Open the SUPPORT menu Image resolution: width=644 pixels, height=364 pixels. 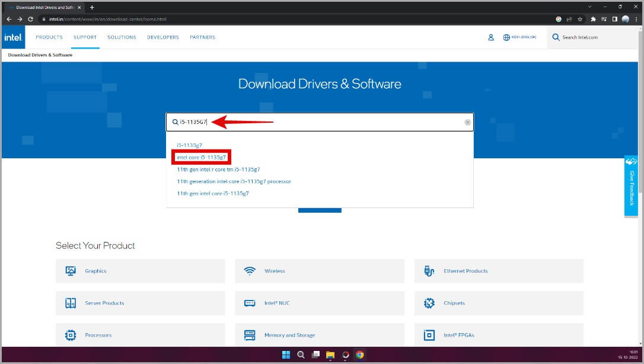click(x=85, y=37)
